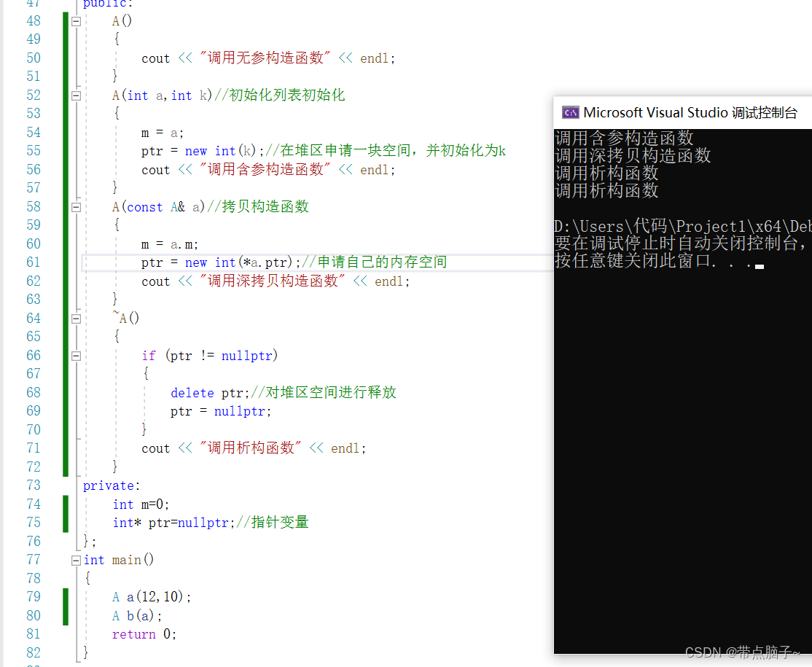Screen dimensions: 812x667
Task: Click line number 61 in the gutter
Action: [34, 262]
